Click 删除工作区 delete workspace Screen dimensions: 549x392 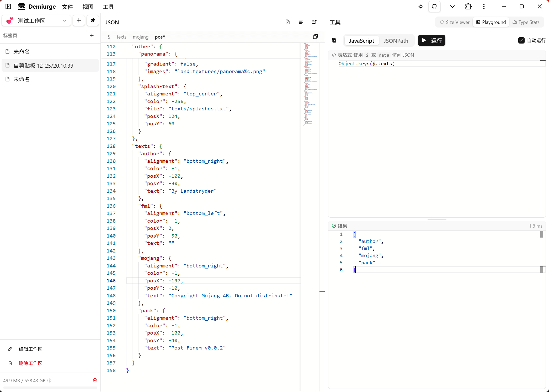pos(30,363)
